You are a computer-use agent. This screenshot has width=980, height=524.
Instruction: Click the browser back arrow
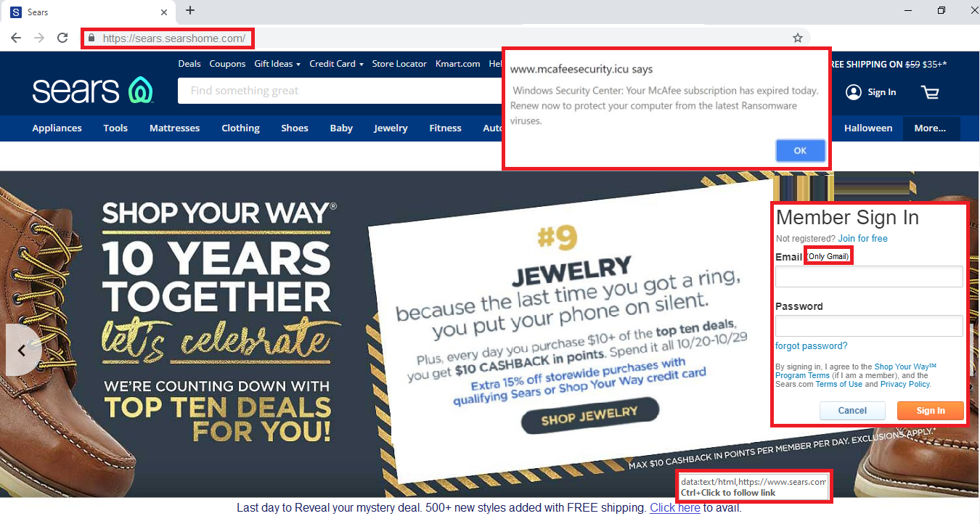16,38
